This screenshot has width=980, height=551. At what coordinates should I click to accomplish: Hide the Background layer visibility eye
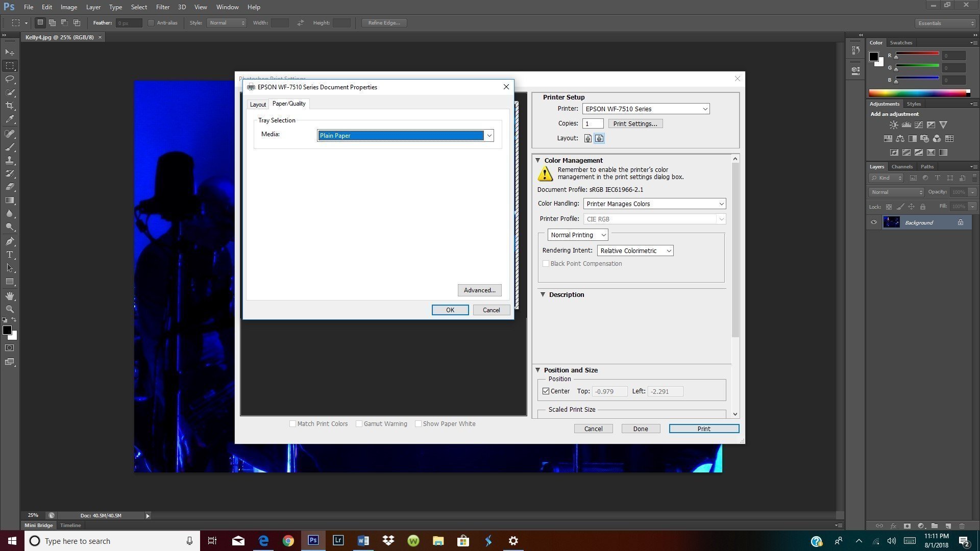coord(874,222)
